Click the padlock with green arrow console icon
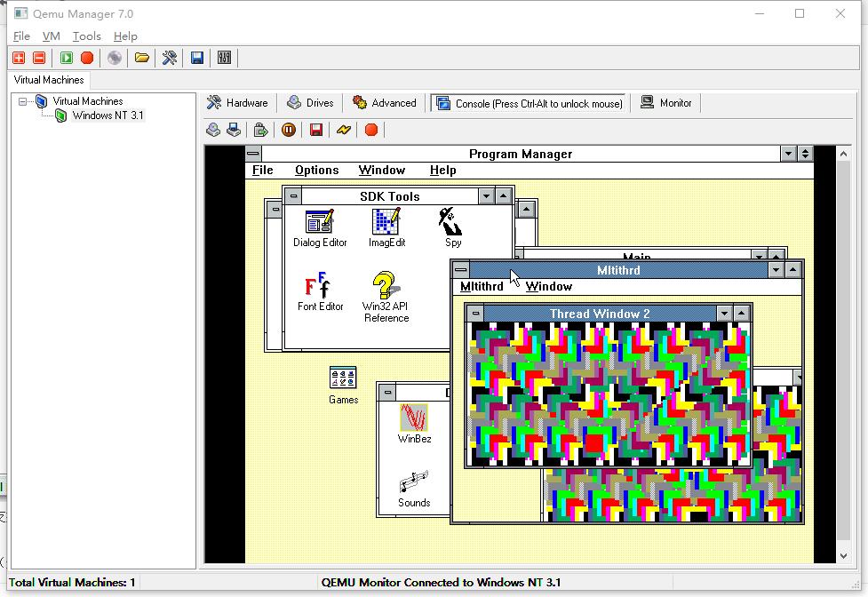The height and width of the screenshot is (597, 868). pyautogui.click(x=260, y=130)
